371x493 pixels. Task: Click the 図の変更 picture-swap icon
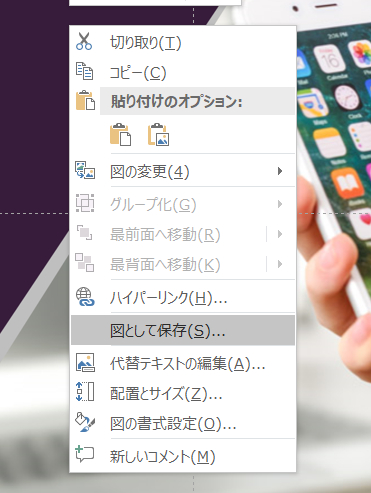85,170
